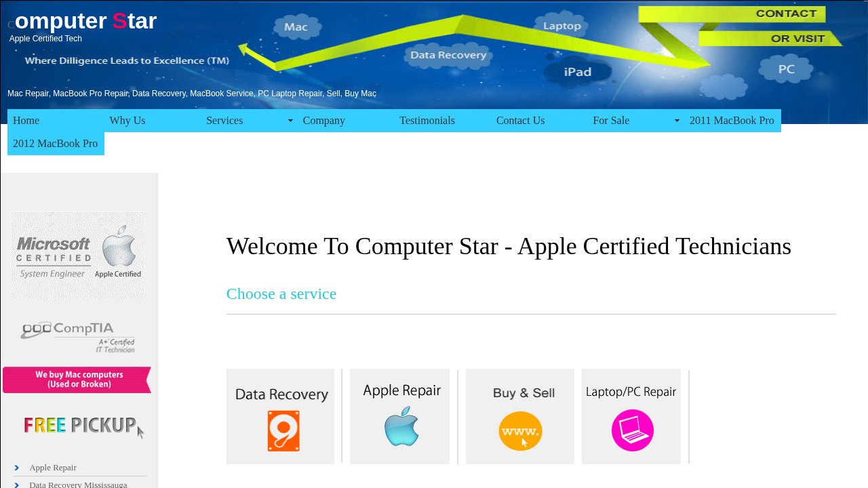Click the PC cloud label in header
This screenshot has height=488, width=868.
[786, 69]
